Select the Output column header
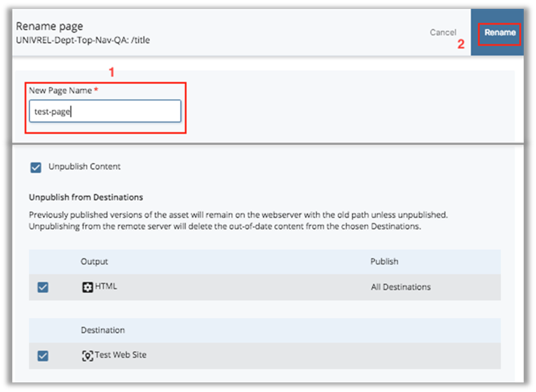The image size is (536, 392). pos(94,262)
